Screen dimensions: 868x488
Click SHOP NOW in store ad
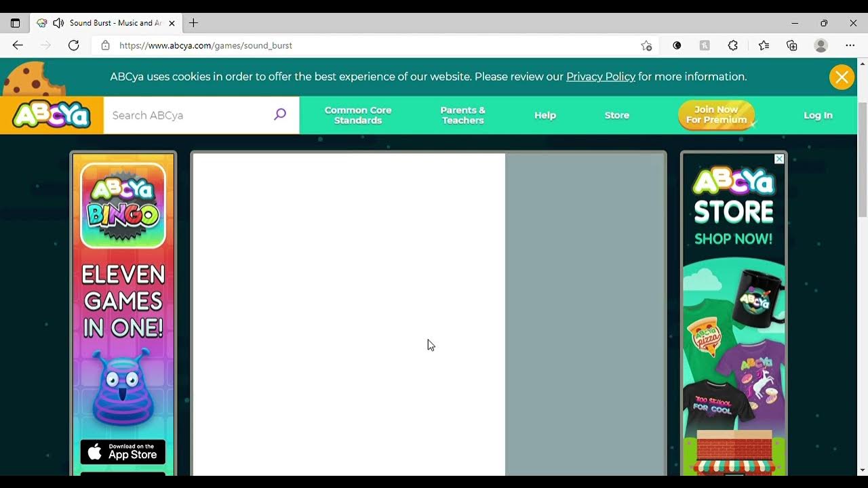click(x=734, y=239)
